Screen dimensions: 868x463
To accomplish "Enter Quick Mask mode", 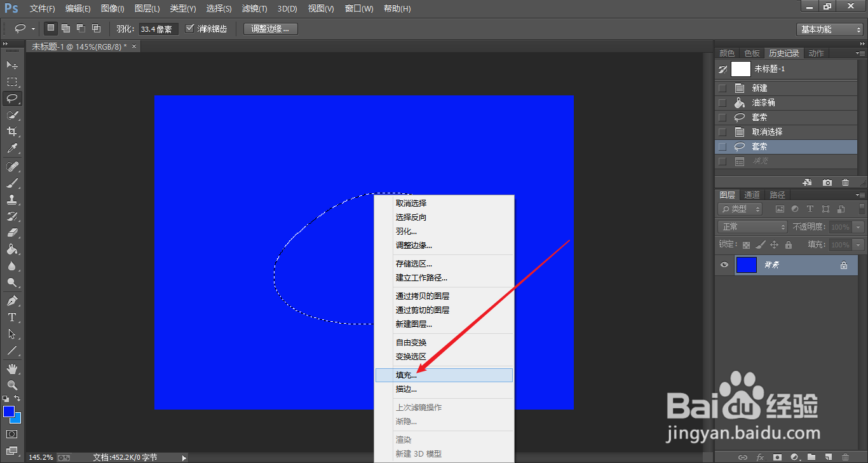I will (13, 434).
